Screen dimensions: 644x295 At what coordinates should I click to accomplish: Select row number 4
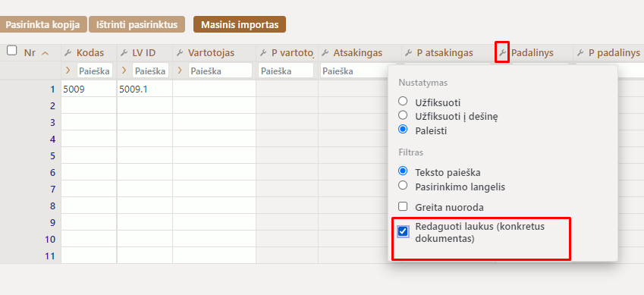coord(52,140)
